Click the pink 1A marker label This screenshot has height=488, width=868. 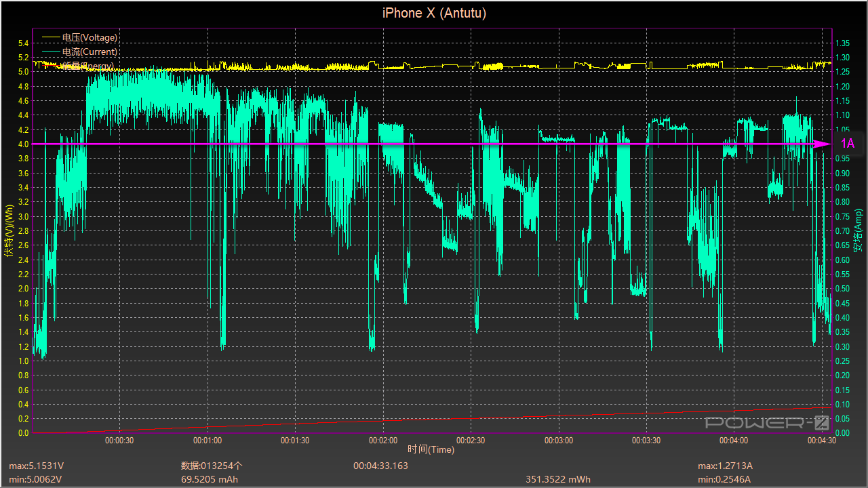click(848, 144)
